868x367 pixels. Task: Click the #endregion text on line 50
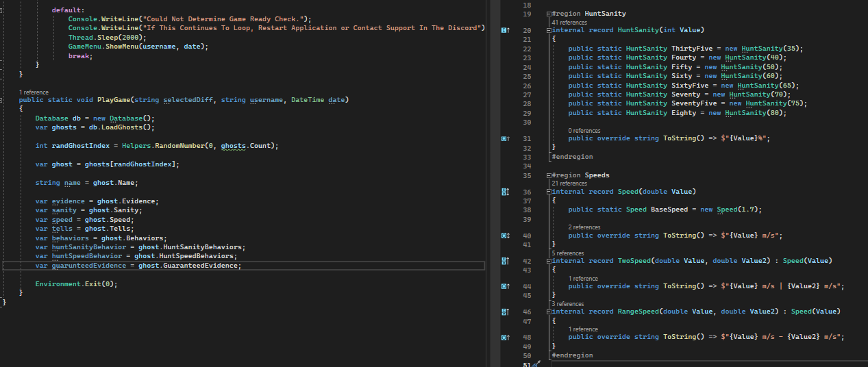(x=572, y=355)
